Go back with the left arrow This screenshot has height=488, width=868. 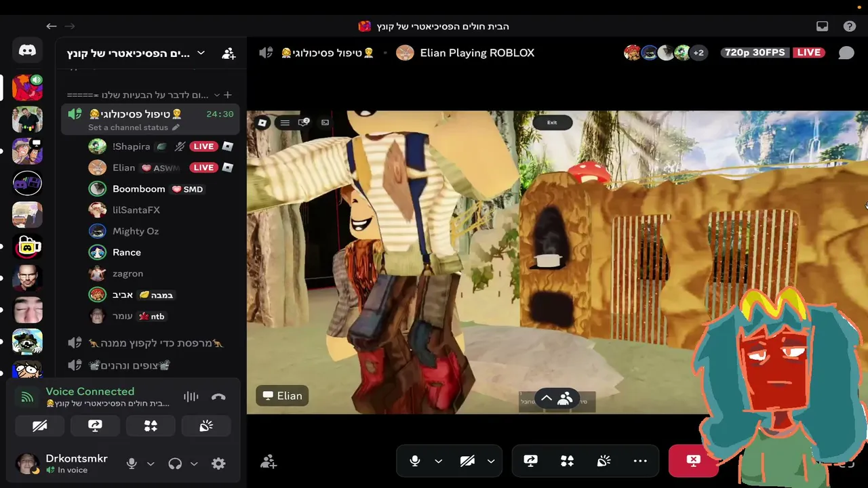(52, 26)
